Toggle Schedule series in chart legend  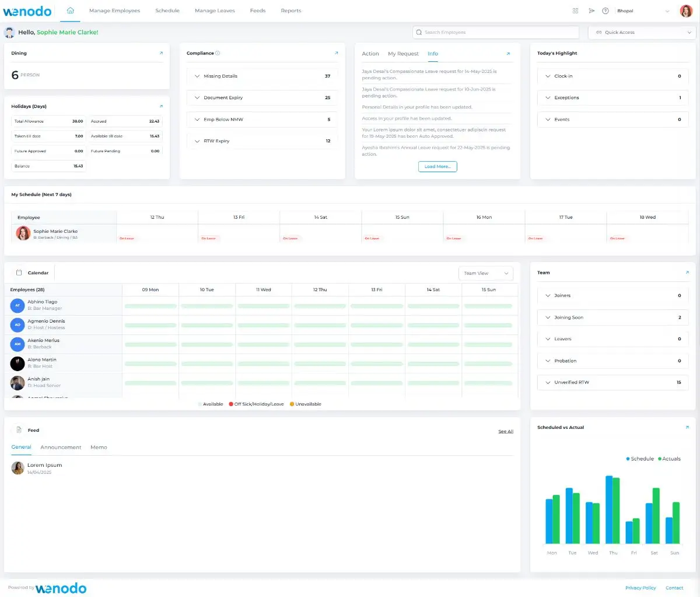coord(639,459)
